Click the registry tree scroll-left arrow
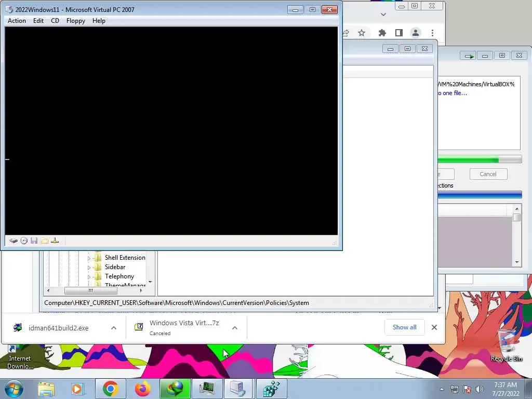This screenshot has height=399, width=532. tap(48, 290)
